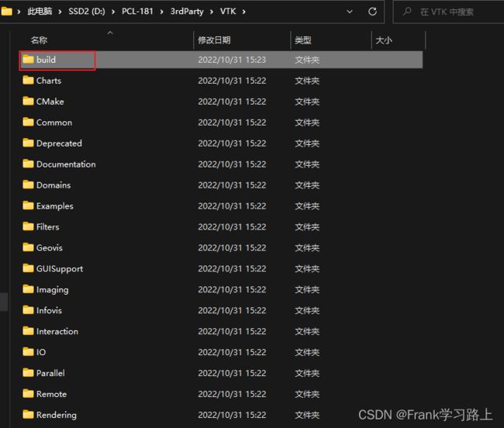Select the Domains folder name

(x=54, y=185)
